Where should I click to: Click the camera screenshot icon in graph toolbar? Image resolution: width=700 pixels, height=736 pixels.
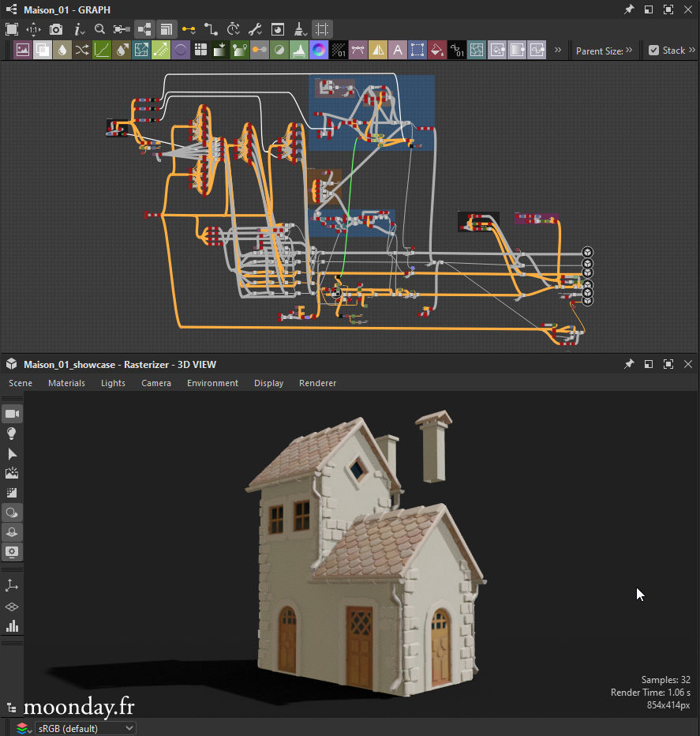(56, 29)
